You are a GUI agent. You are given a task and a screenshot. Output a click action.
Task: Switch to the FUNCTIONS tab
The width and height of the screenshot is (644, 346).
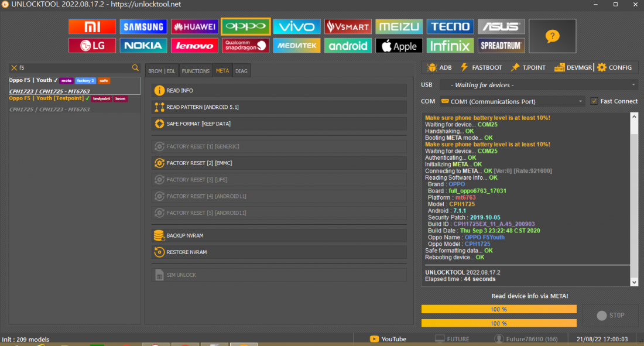[196, 71]
